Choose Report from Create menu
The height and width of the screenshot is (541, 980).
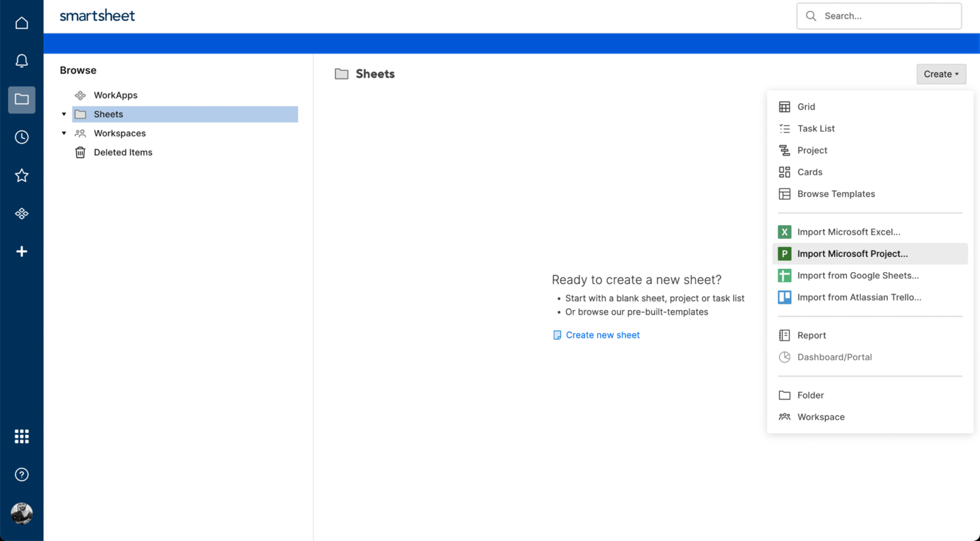point(870,335)
